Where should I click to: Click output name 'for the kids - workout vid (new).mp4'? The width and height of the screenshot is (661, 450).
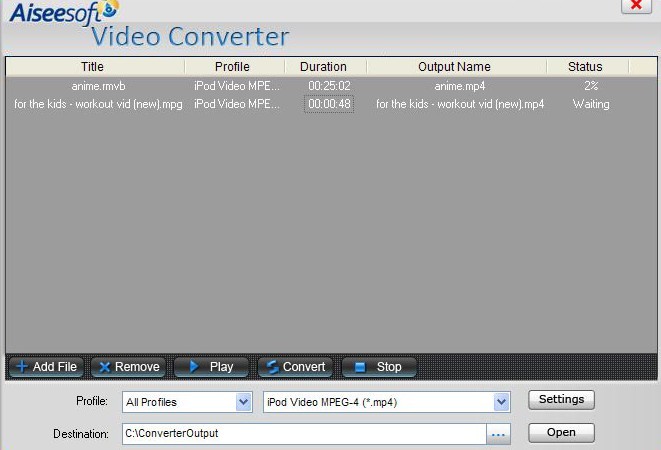pyautogui.click(x=460, y=104)
